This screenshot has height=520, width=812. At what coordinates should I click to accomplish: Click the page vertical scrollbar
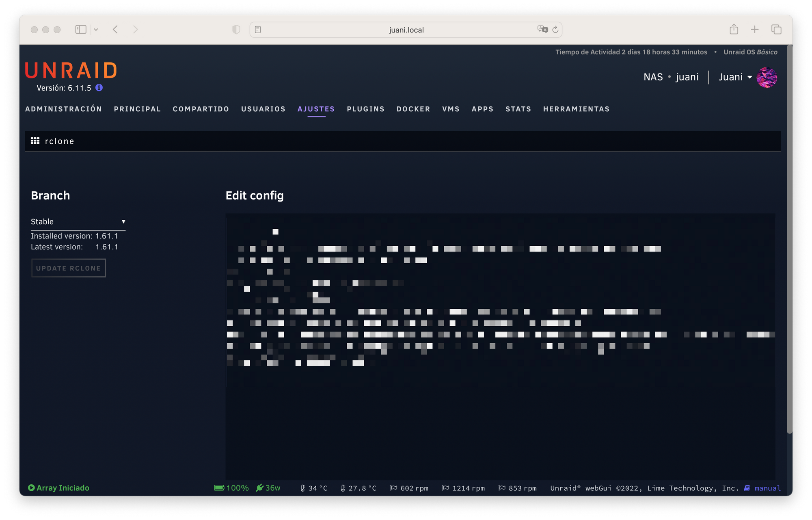(789, 240)
